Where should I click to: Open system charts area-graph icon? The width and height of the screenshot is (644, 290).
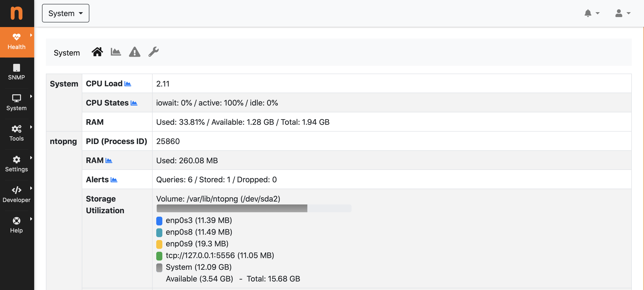[x=116, y=52]
